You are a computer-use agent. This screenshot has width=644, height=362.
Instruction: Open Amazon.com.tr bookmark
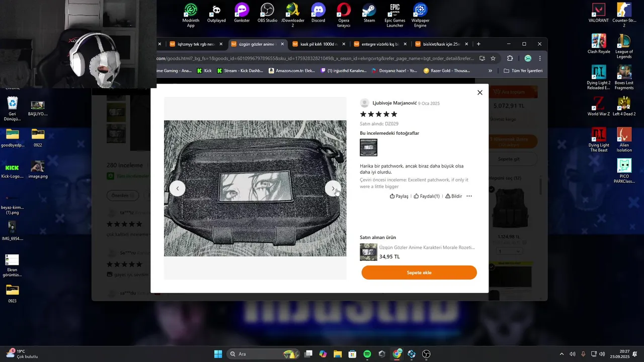click(292, 71)
